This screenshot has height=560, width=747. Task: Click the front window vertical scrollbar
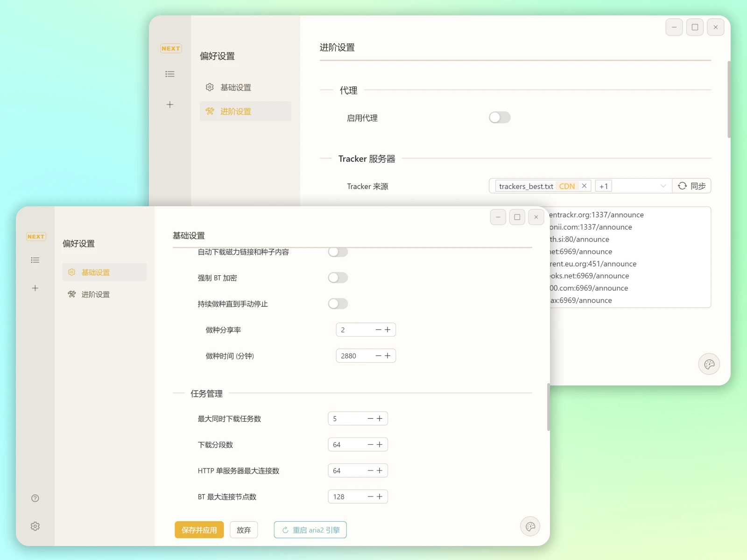(548, 407)
